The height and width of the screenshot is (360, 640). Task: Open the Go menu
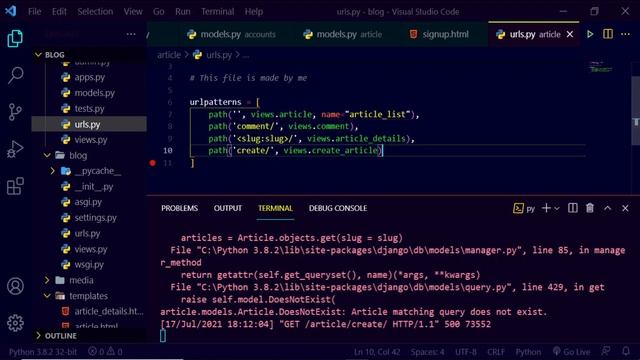[x=158, y=11]
